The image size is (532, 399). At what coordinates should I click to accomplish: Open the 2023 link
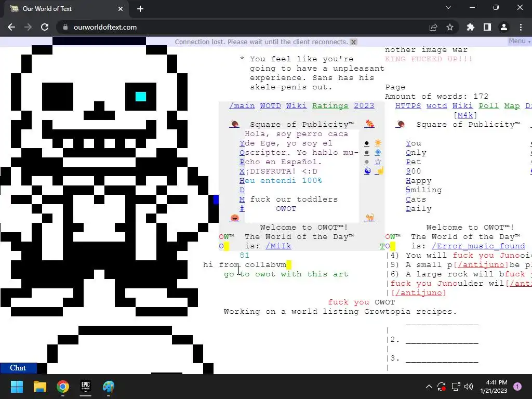coord(364,106)
